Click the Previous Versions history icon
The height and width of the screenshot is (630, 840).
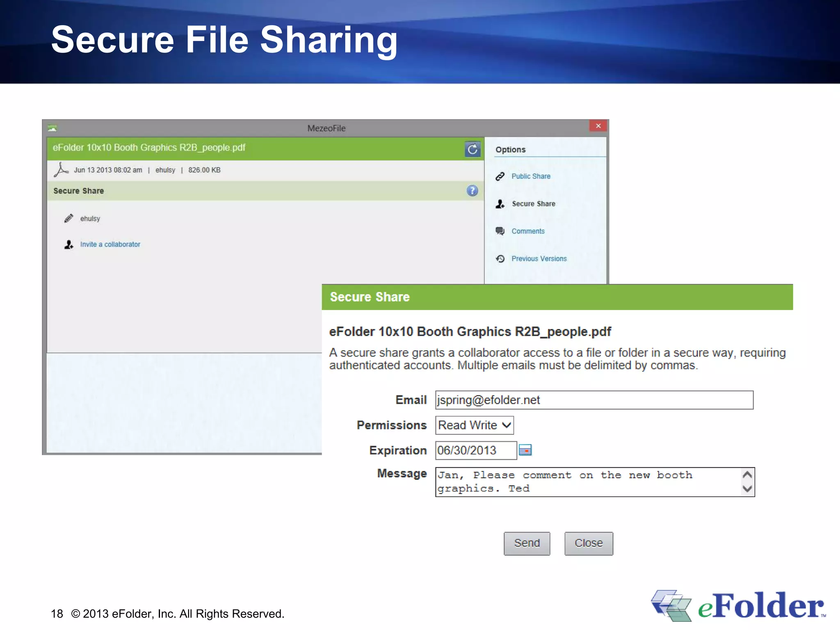[500, 259]
